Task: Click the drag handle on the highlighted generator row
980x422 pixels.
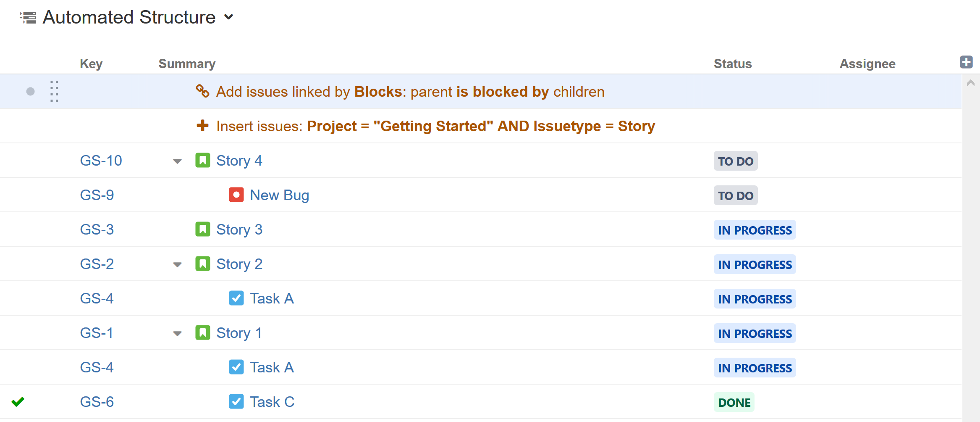Action: point(54,91)
